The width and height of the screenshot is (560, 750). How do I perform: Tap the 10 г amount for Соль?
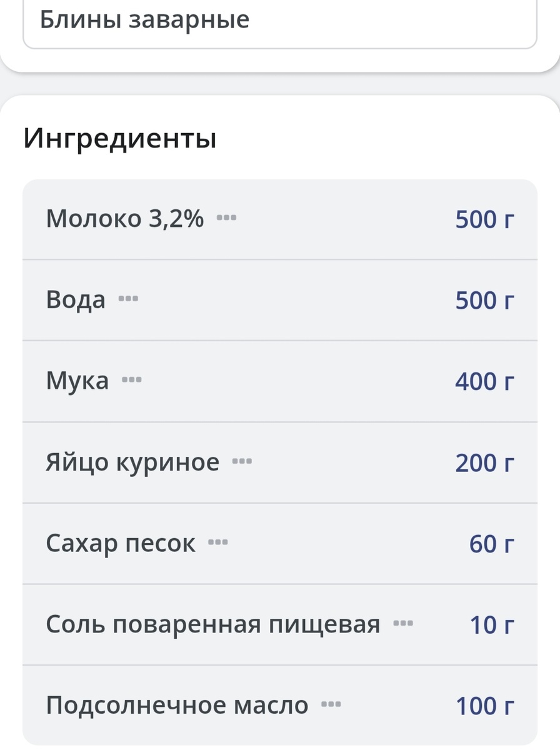(492, 624)
